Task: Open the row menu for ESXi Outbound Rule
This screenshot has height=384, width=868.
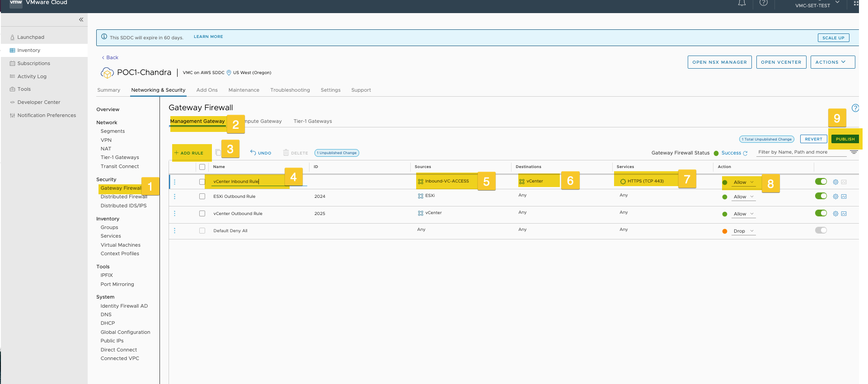Action: tap(175, 197)
